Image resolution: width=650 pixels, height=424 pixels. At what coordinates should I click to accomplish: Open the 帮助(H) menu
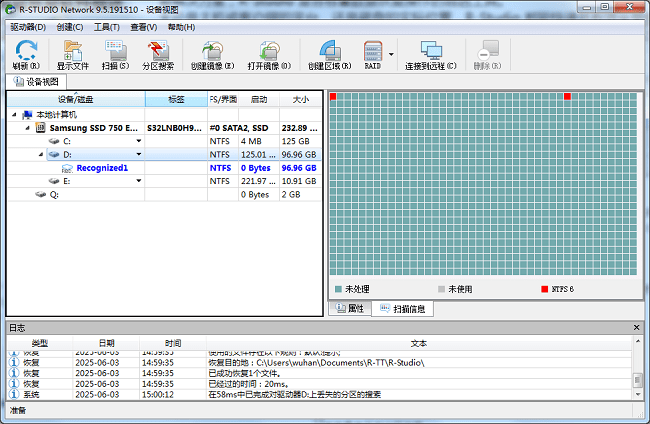tap(182, 27)
